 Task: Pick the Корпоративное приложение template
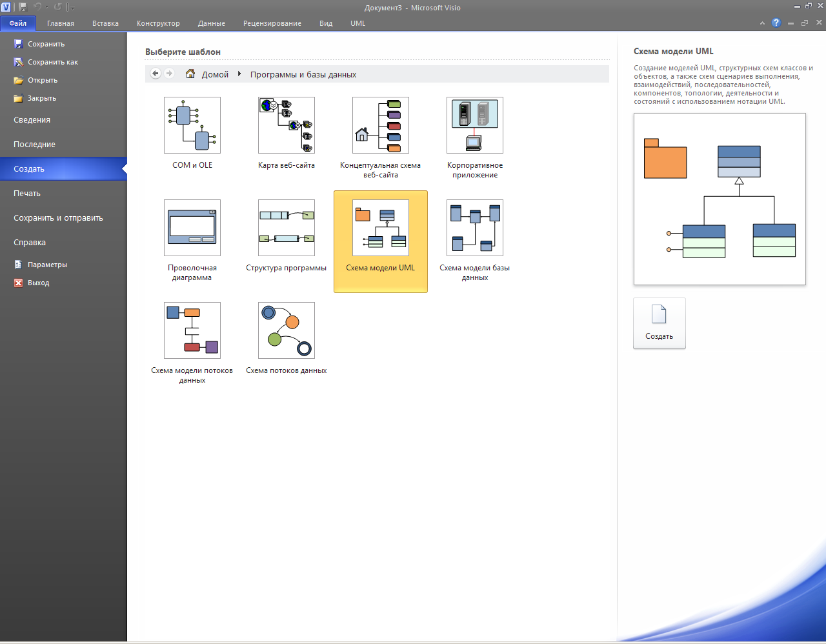[x=475, y=137]
